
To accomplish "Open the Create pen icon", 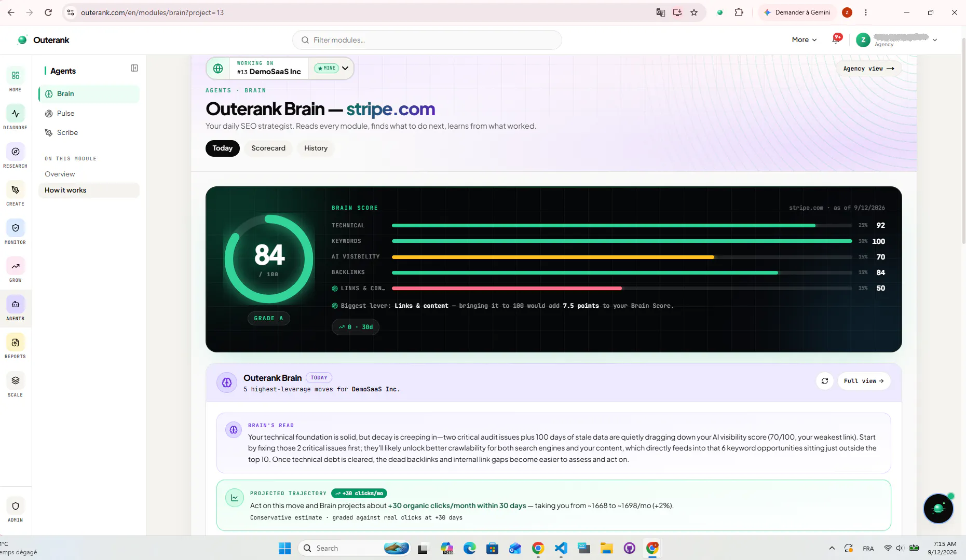I will 16,190.
